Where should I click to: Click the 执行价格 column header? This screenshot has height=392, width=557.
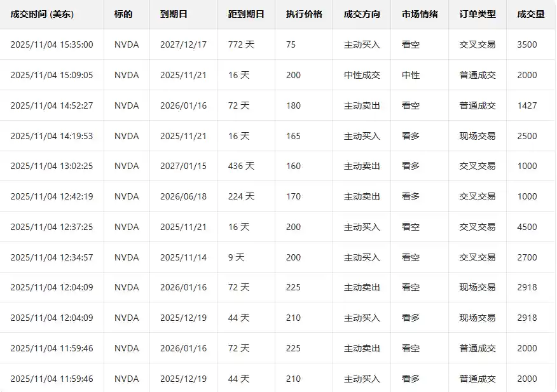[304, 14]
